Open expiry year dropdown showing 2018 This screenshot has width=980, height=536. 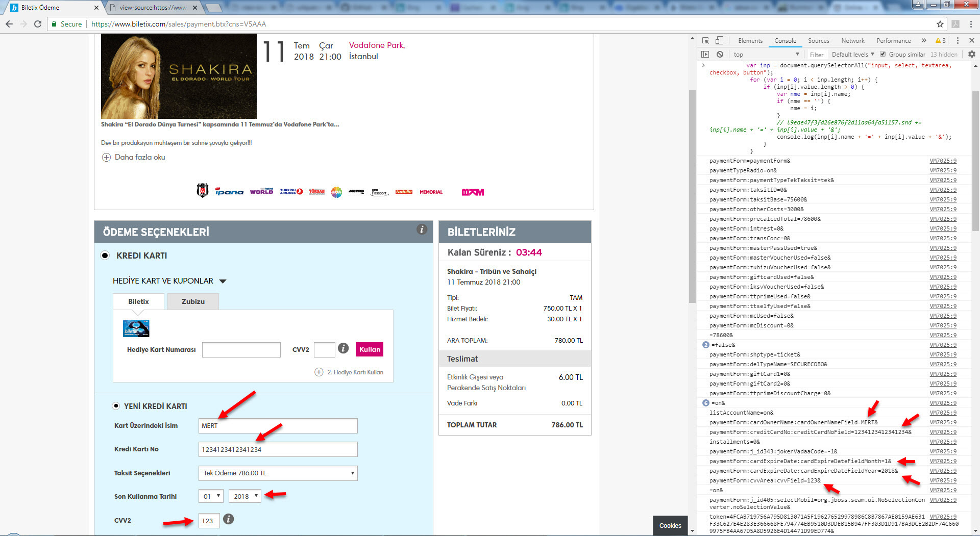(245, 496)
